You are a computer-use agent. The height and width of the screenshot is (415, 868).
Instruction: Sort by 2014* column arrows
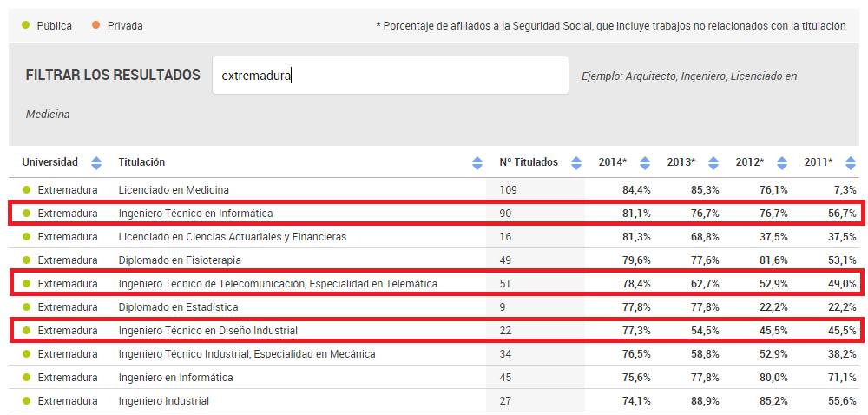tap(645, 162)
